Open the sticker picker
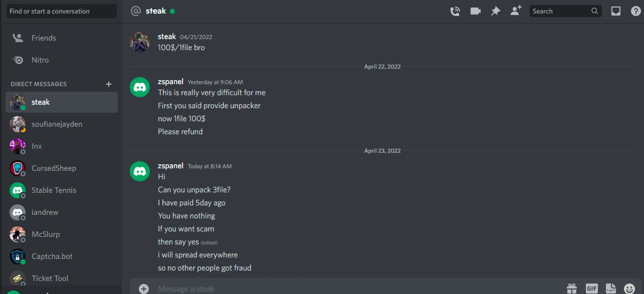 [610, 288]
